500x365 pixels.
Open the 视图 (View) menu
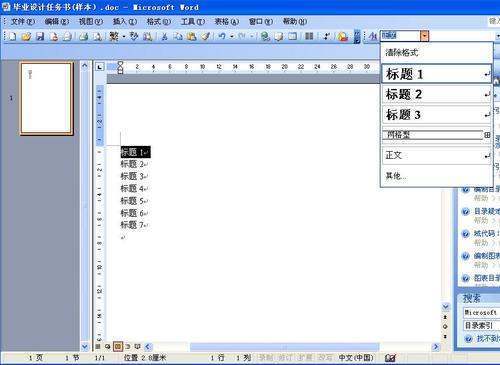coord(91,22)
